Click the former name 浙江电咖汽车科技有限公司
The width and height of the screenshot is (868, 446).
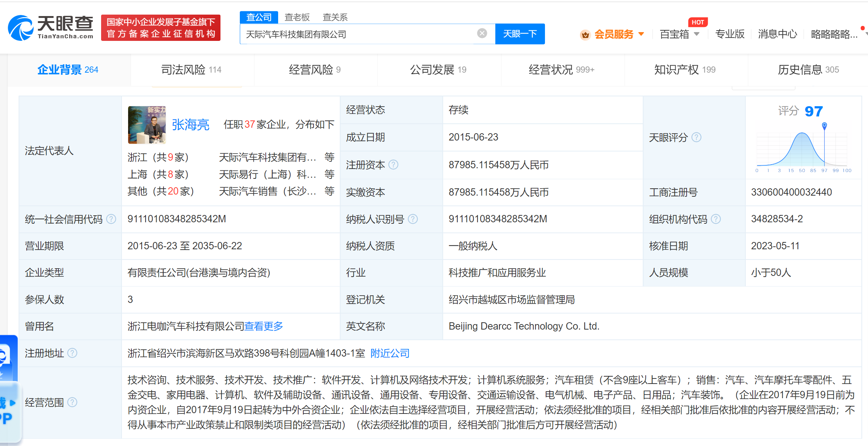pos(186,326)
